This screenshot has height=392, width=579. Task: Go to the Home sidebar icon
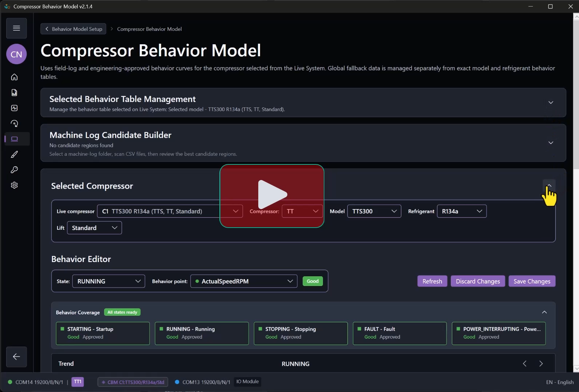click(x=15, y=77)
